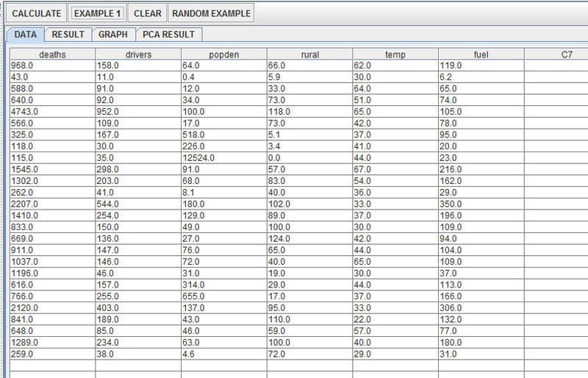Select drivers cell 234.0
The image size is (588, 378).
[138, 343]
